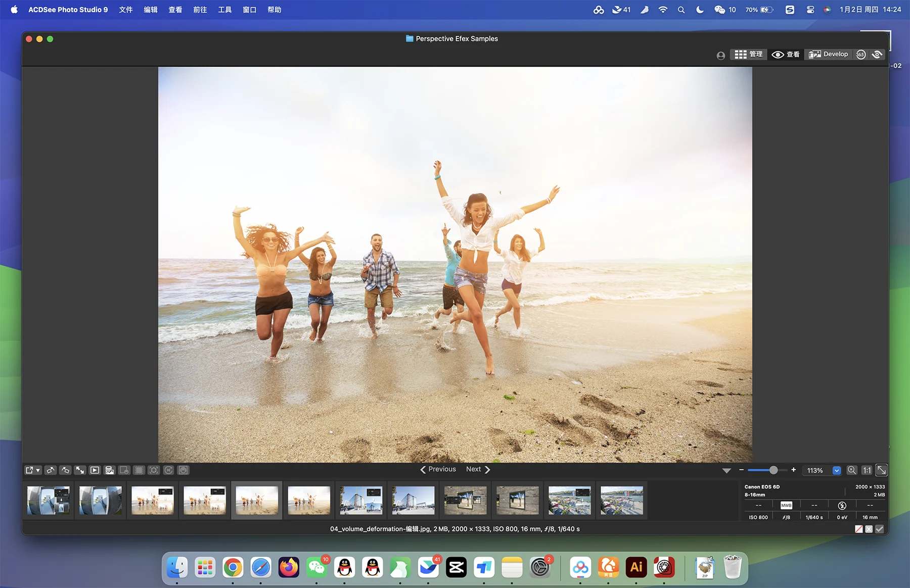Image resolution: width=910 pixels, height=588 pixels.
Task: Click the greyed-out selection marquee icon
Action: [x=139, y=470]
